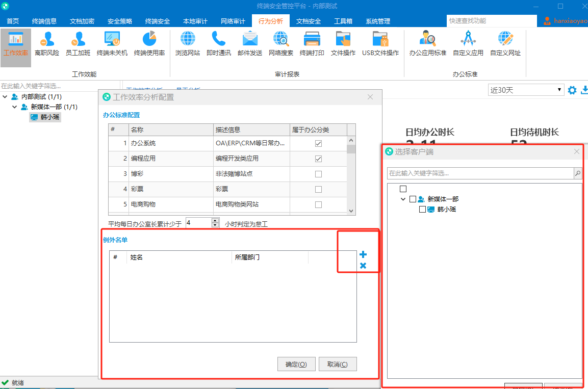588x389 pixels.
Task: Click the 选择客户端 keyword filter field
Action: pos(480,173)
